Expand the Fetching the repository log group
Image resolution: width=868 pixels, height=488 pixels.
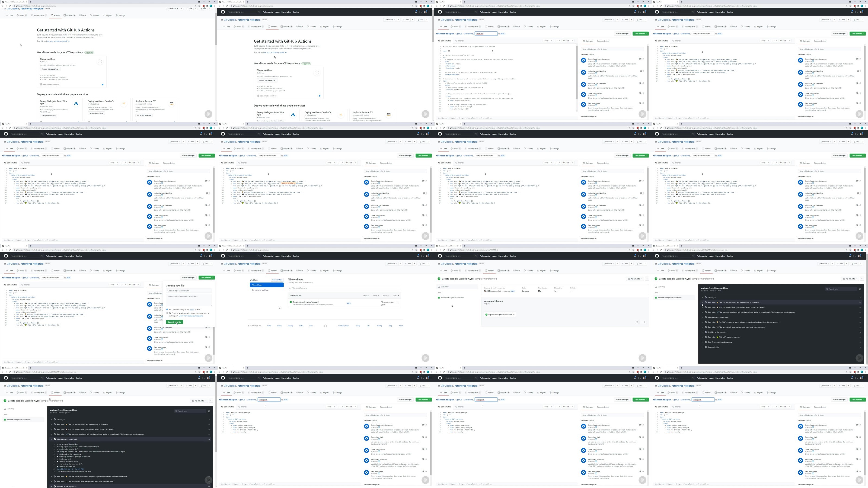(68, 461)
